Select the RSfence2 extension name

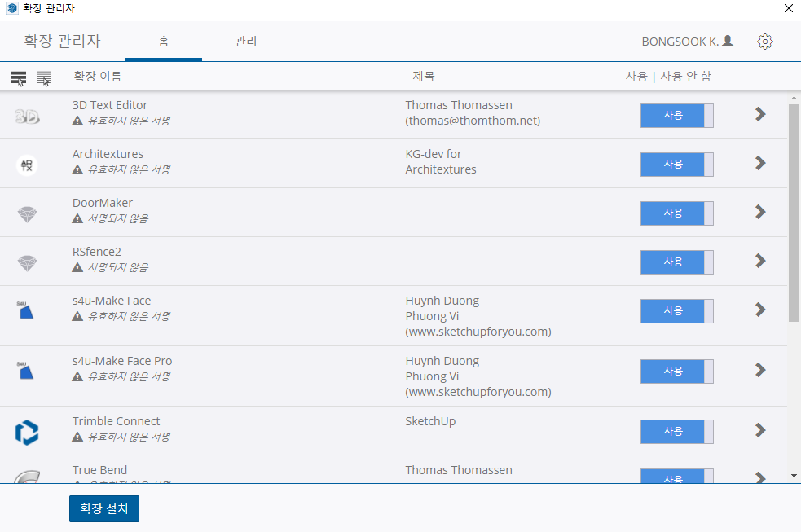pyautogui.click(x=97, y=252)
